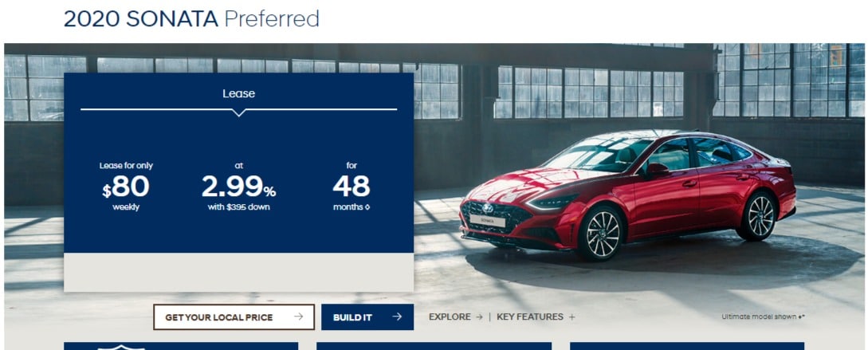Click the arrow icon in Get Your Local Price
The width and height of the screenshot is (868, 350).
pyautogui.click(x=298, y=317)
